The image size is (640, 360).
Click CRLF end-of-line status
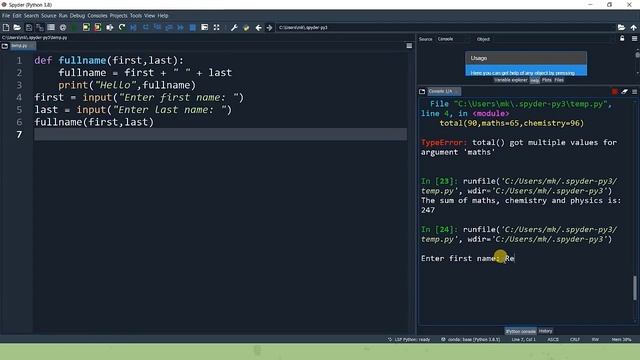(575, 340)
